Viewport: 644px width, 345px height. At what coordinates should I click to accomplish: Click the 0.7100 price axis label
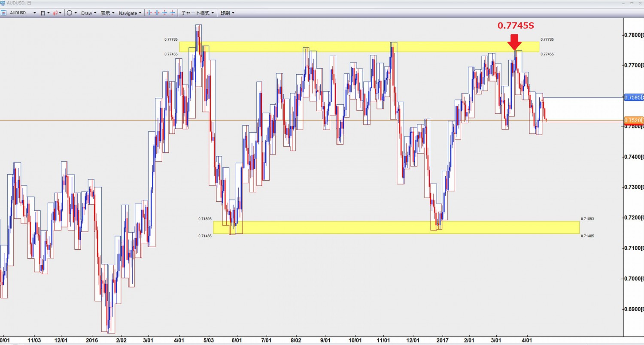pos(634,248)
